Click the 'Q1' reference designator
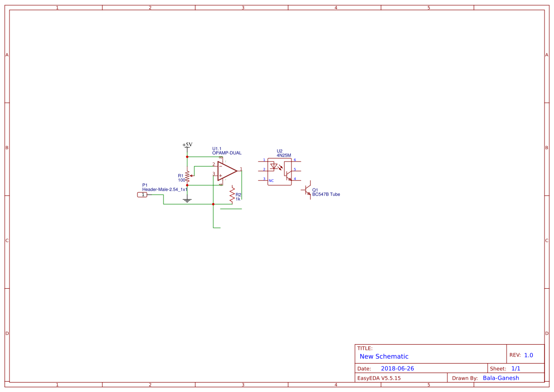The height and width of the screenshot is (392, 554). (315, 190)
